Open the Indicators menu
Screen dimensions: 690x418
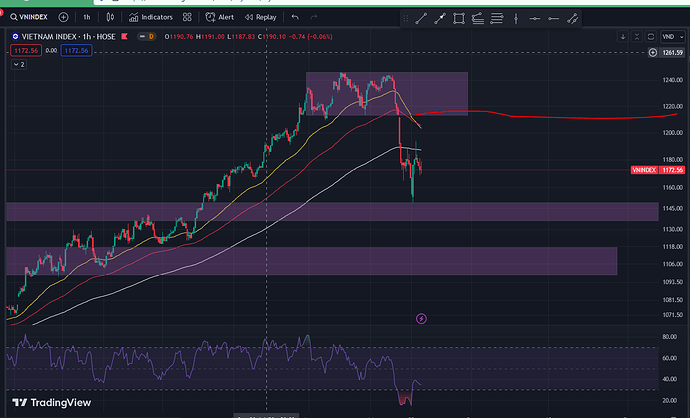tap(150, 17)
